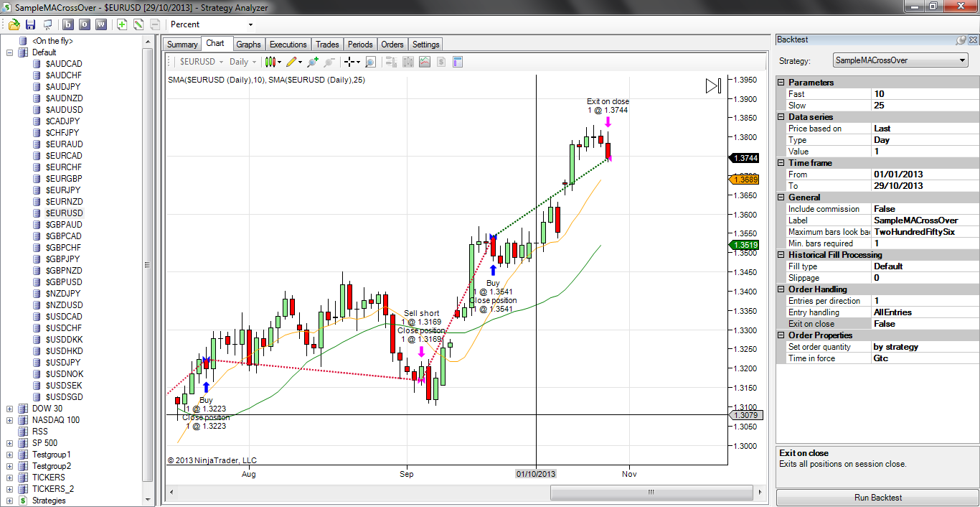The width and height of the screenshot is (980, 507).
Task: Open the chart properties icon
Action: click(x=458, y=62)
